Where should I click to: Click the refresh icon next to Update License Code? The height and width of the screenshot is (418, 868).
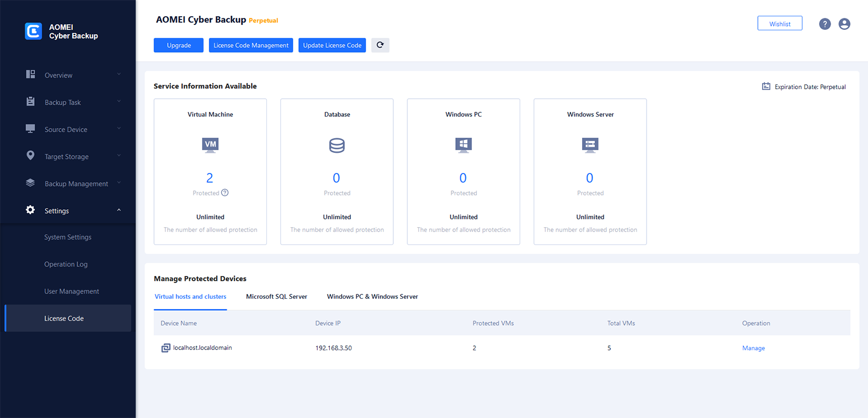(x=380, y=45)
